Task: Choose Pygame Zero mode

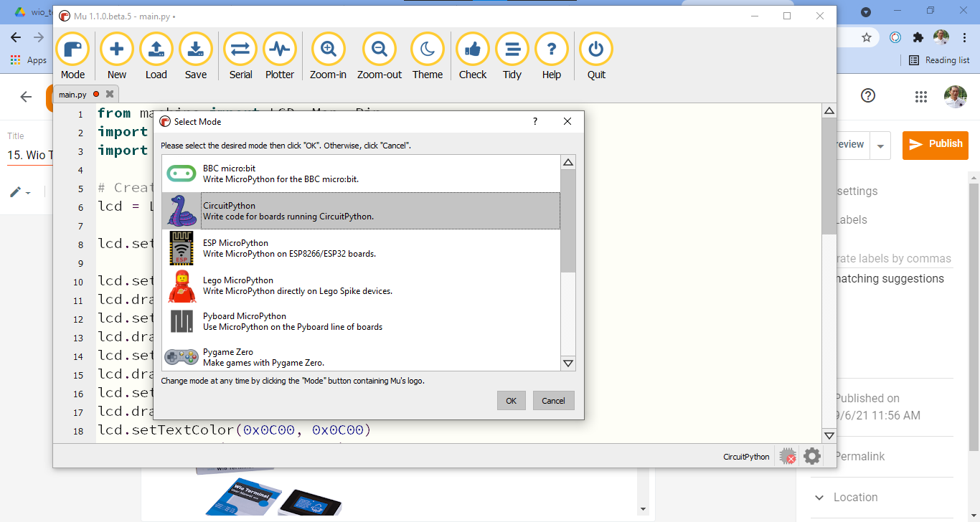Action: click(361, 357)
